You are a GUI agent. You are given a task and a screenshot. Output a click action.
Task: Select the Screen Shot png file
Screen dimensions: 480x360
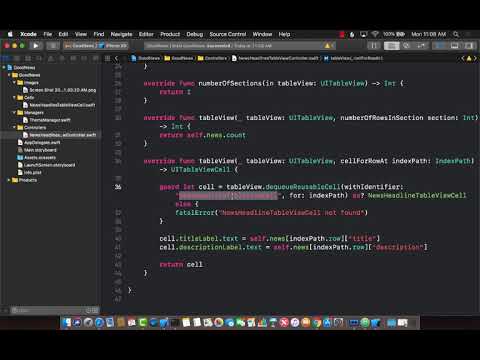(x=59, y=90)
